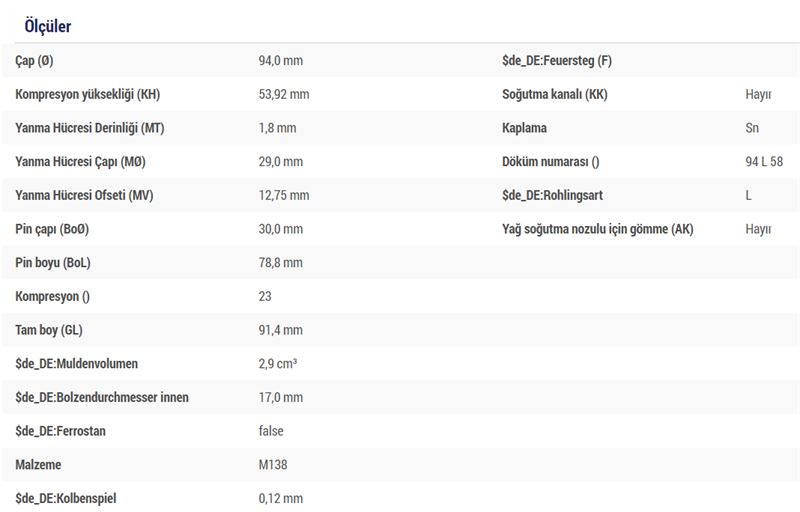Click Pin çapı (BoØ) label
Screen dimensions: 800x512
click(52, 229)
